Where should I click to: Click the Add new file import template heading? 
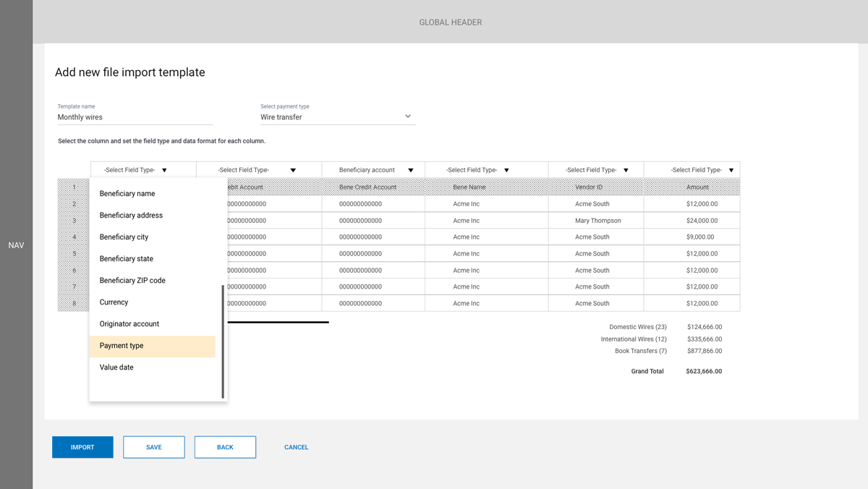click(130, 72)
